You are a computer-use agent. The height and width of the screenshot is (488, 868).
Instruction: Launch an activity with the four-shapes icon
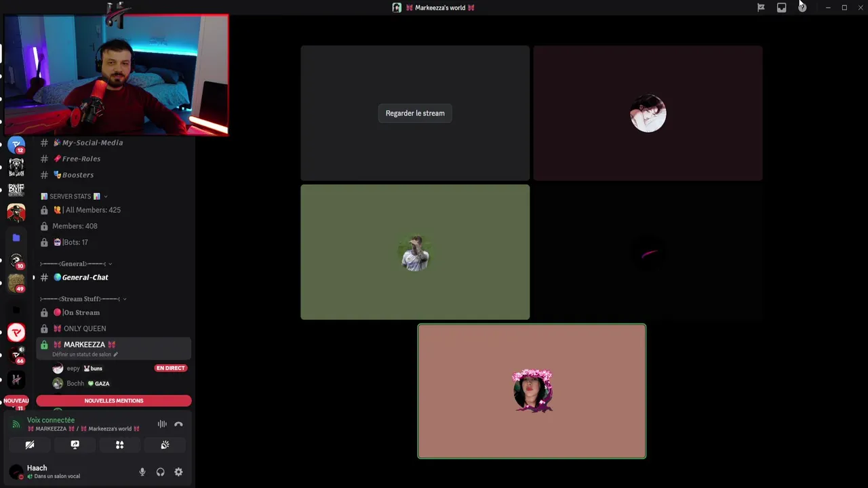point(119,445)
